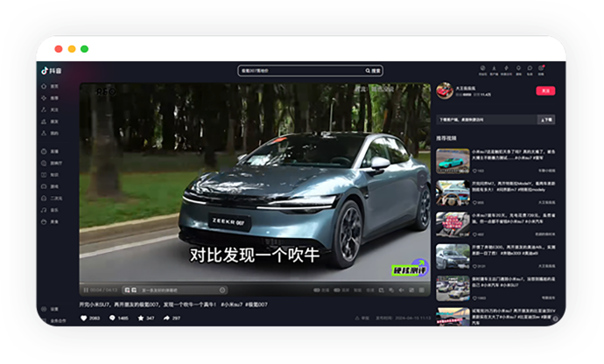This screenshot has height=364, width=604.
Task: Open the gray Mercedes sedan recommended video
Action: (453, 256)
